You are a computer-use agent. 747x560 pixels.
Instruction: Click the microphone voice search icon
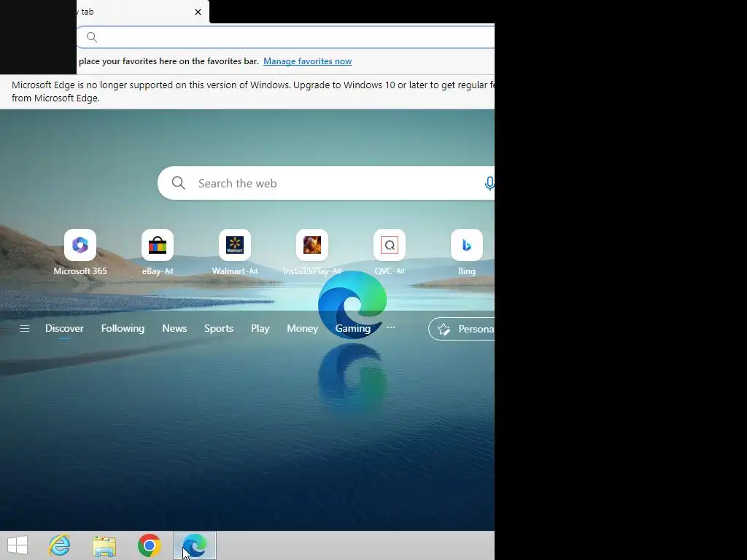click(x=489, y=183)
